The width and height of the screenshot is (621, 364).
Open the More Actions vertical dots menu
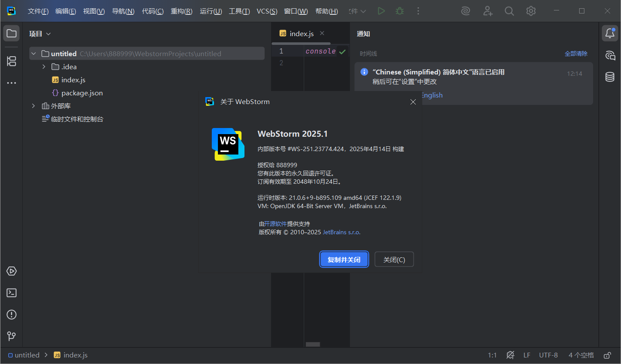418,11
